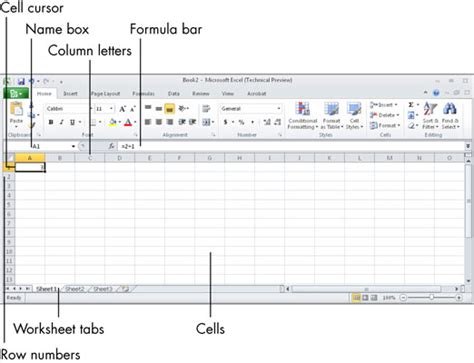This screenshot has height=363, width=474.
Task: Open the Calibri font name dropdown
Action: tap(68, 109)
